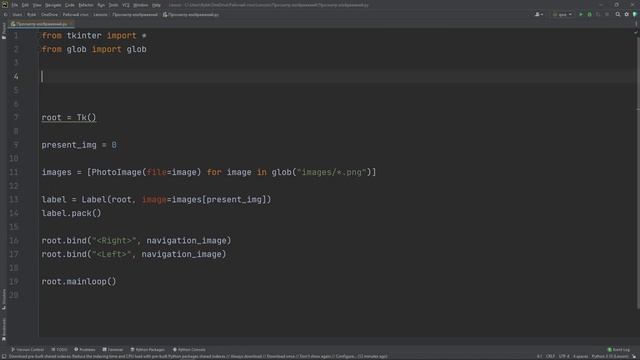Screen dimensions: 640x360
Task: Click the 4 spaces indent widget
Action: [580, 357]
